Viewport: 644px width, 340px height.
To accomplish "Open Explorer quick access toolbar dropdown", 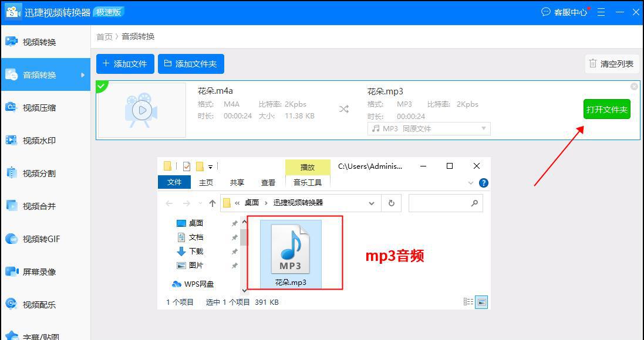I will (x=210, y=167).
